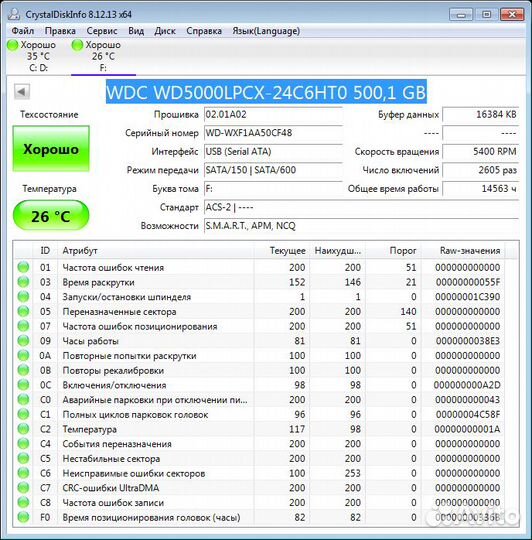Open the Вид menu
This screenshot has width=532, height=540.
pos(136,31)
